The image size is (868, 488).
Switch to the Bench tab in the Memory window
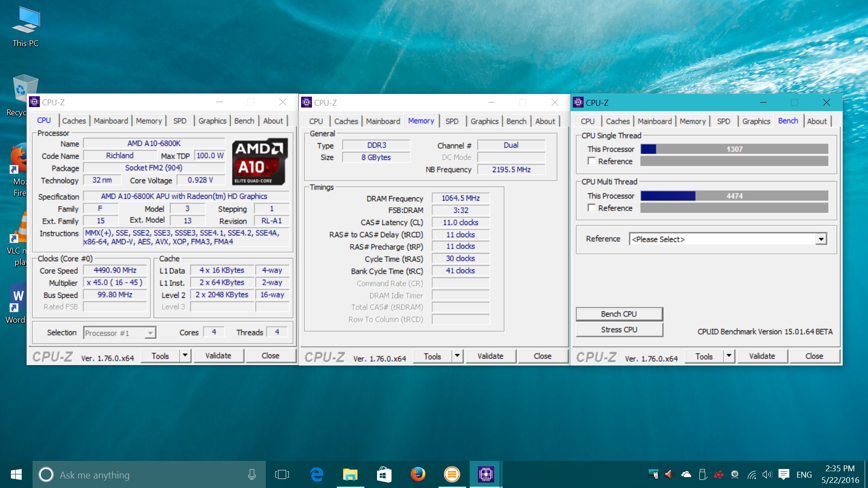click(x=516, y=121)
